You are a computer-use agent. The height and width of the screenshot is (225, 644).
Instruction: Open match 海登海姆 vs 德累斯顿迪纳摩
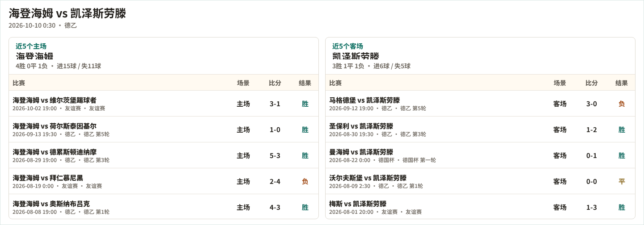pos(55,152)
